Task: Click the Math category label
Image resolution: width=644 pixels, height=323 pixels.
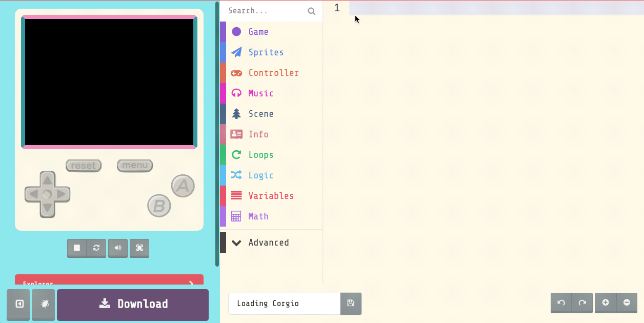Action: click(x=258, y=216)
